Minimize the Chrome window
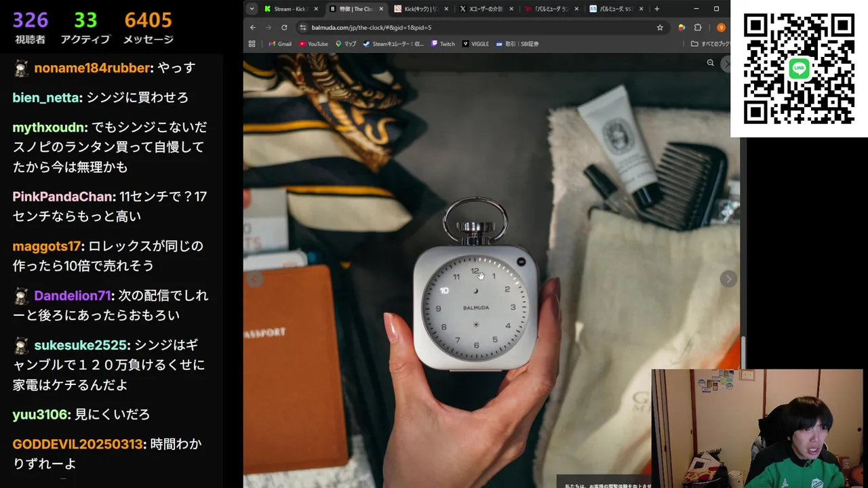 pos(696,9)
